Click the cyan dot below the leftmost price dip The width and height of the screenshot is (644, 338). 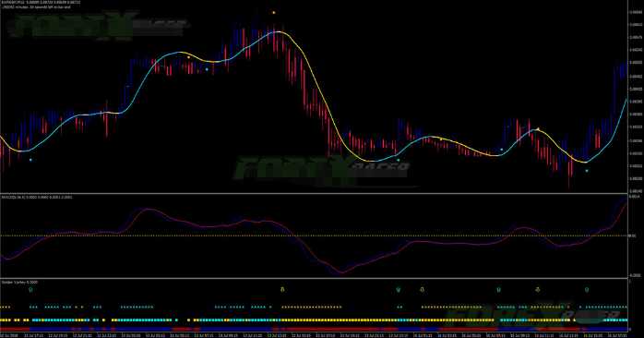tap(30, 160)
